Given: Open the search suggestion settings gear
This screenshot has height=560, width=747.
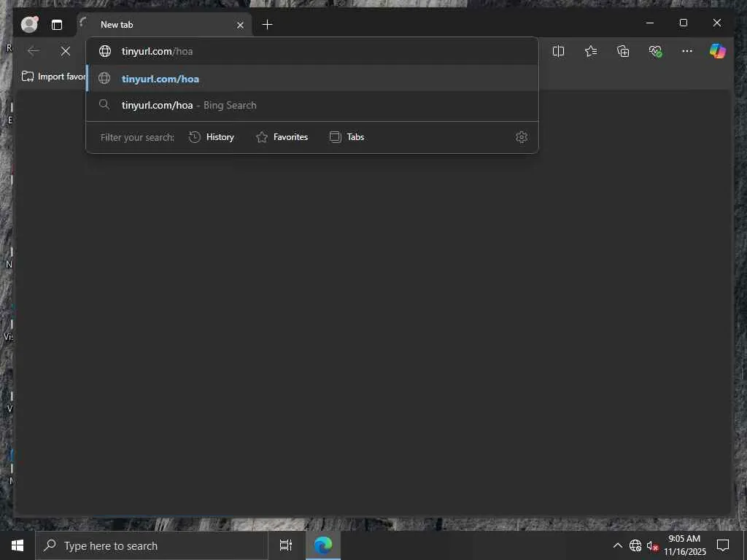Looking at the screenshot, I should click(522, 137).
